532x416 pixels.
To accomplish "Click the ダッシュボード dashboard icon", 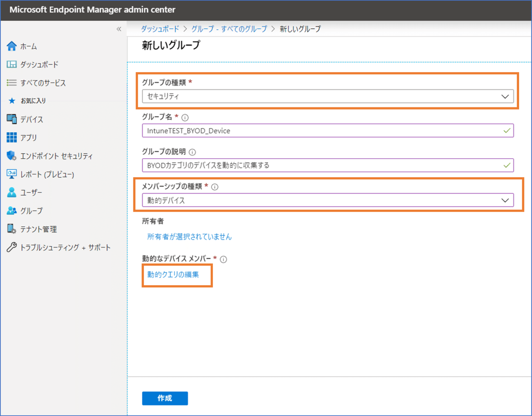I will (12, 65).
